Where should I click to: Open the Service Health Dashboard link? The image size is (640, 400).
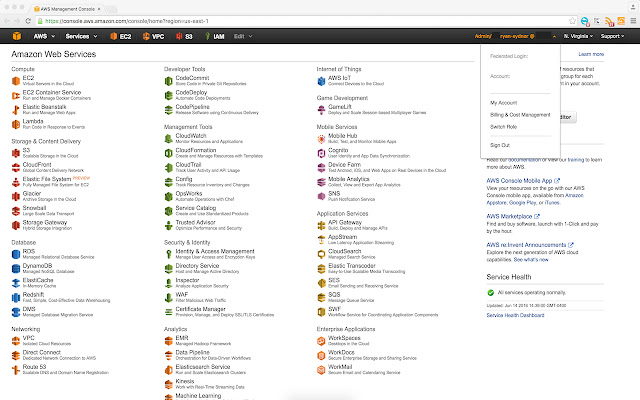pos(515,315)
